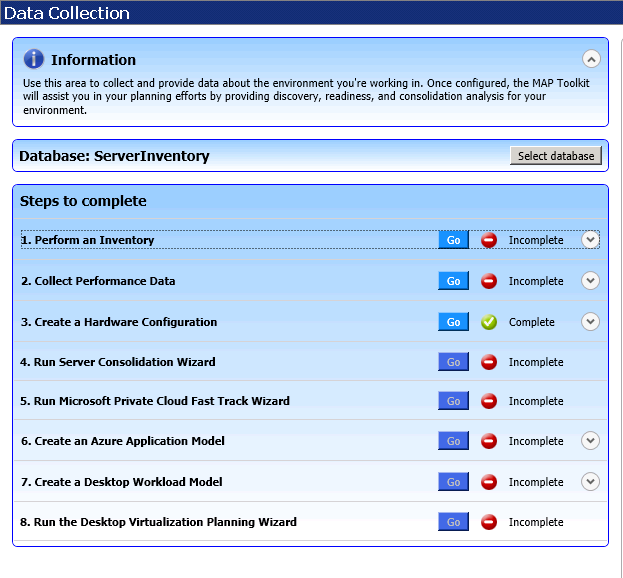Click the blue Information icon
This screenshot has width=623, height=578.
point(34,59)
